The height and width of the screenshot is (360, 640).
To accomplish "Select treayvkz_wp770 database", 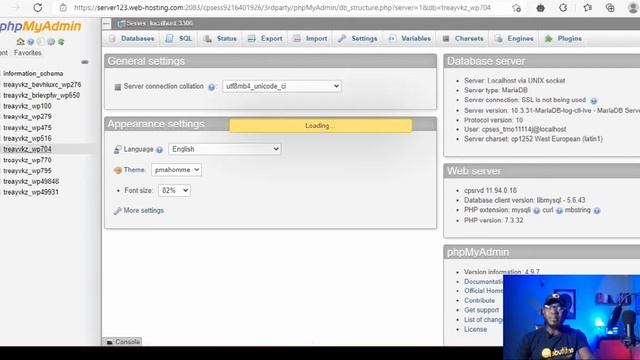I will (x=27, y=160).
